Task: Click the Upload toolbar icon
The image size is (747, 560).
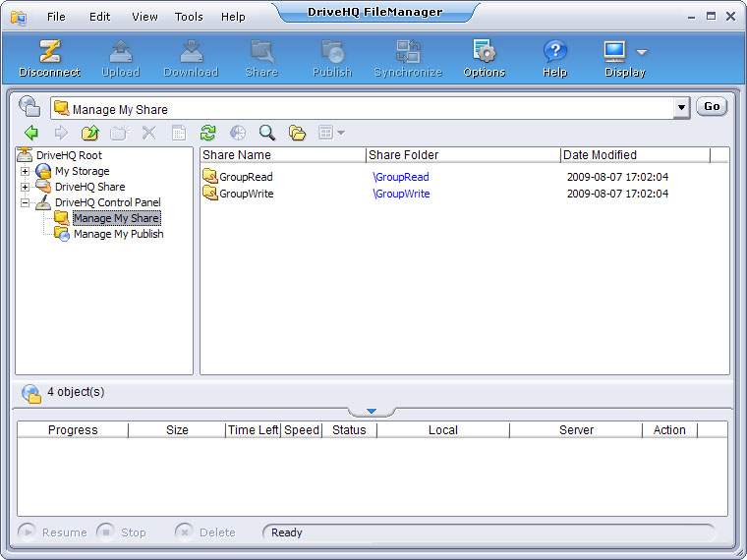Action: tap(121, 51)
